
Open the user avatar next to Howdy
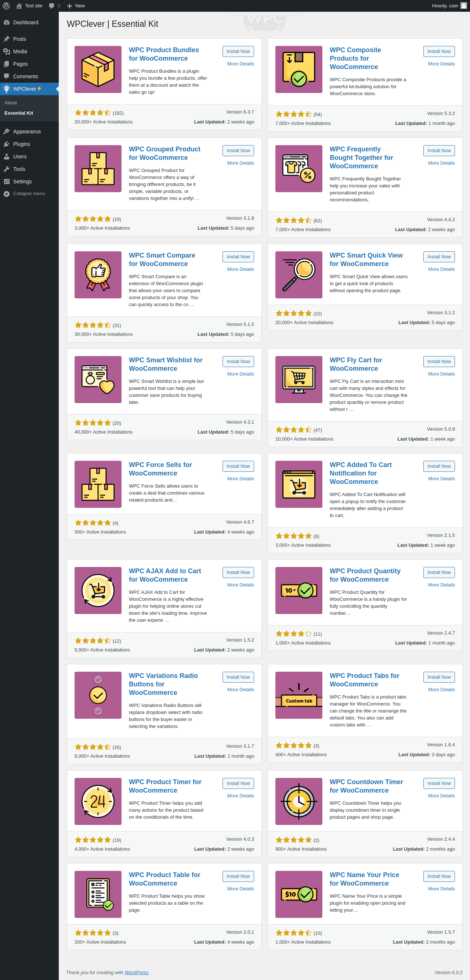click(x=463, y=6)
